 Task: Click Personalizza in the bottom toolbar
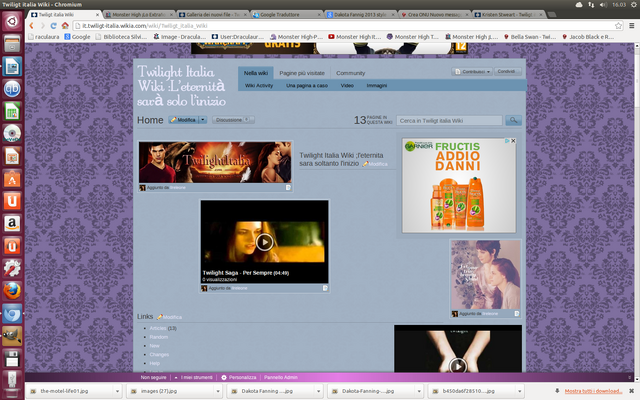(239, 377)
